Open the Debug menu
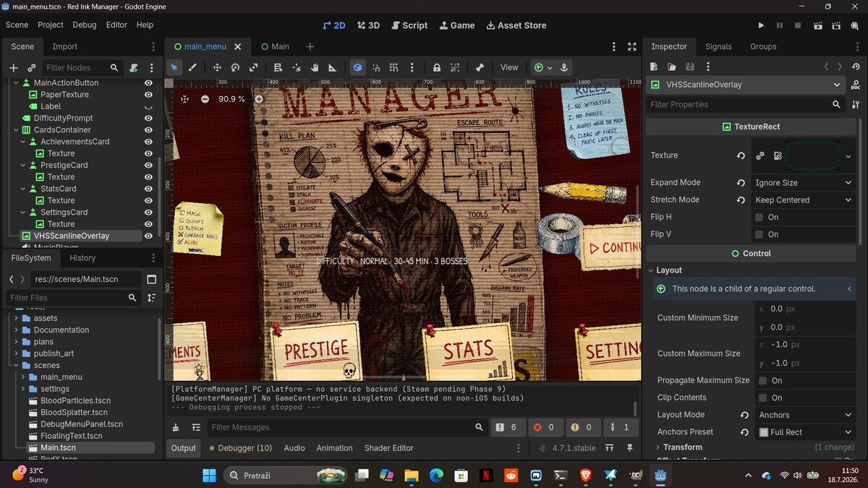The image size is (868, 488). (85, 25)
